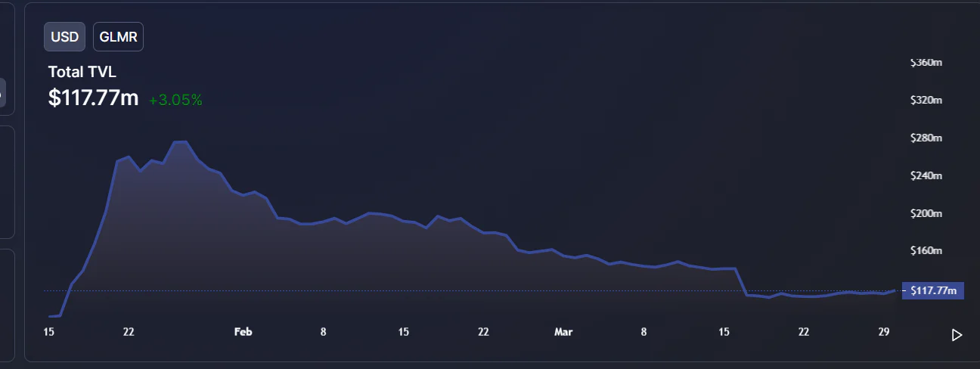Switch chart denomination to USD
The image size is (980, 369).
[65, 37]
